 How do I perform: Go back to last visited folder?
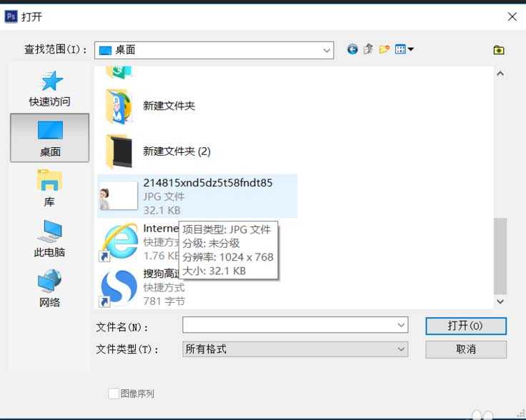click(352, 49)
